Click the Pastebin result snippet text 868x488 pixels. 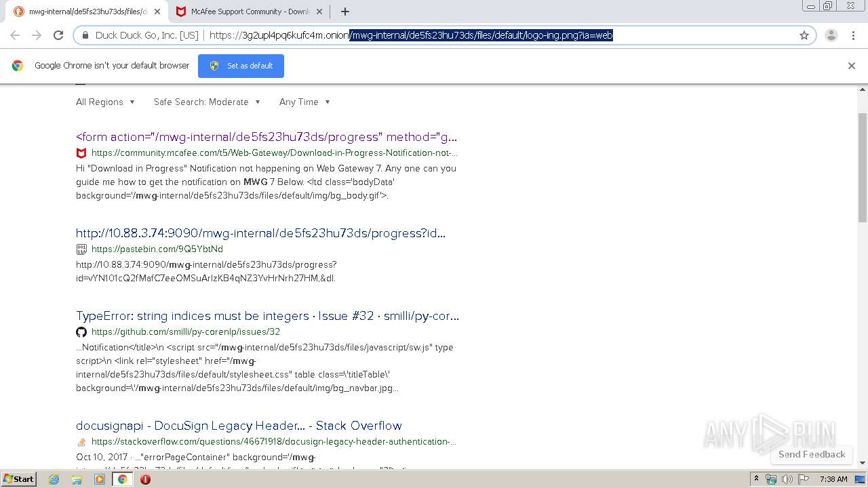[206, 271]
